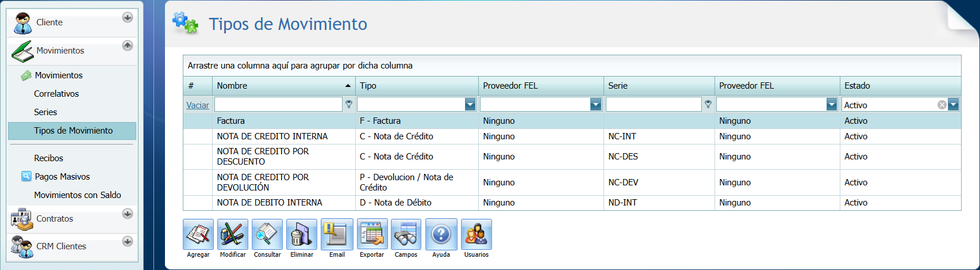Click the Usuarios people icon
The width and height of the screenshot is (980, 270).
point(476,234)
